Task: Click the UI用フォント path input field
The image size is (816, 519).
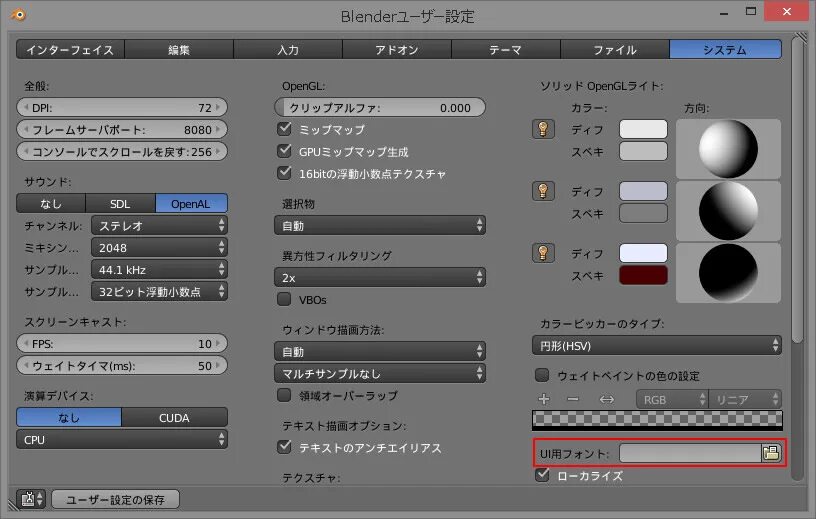Action: [691, 453]
